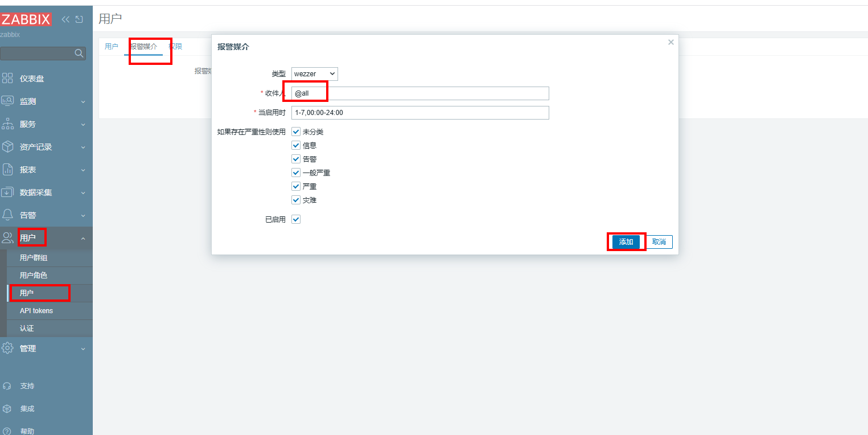This screenshot has width=868, height=435.
Task: Click the 收件人 input field
Action: 420,93
